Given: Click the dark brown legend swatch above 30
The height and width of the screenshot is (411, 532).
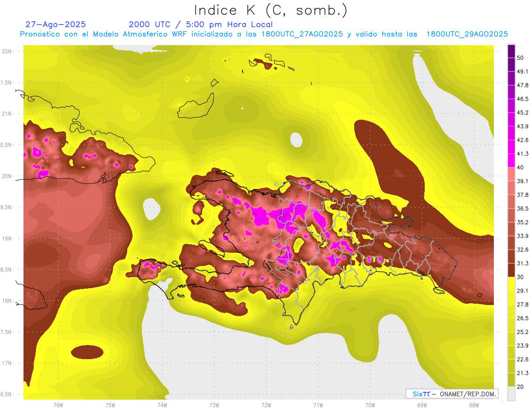Looking at the screenshot, I should point(511,270).
